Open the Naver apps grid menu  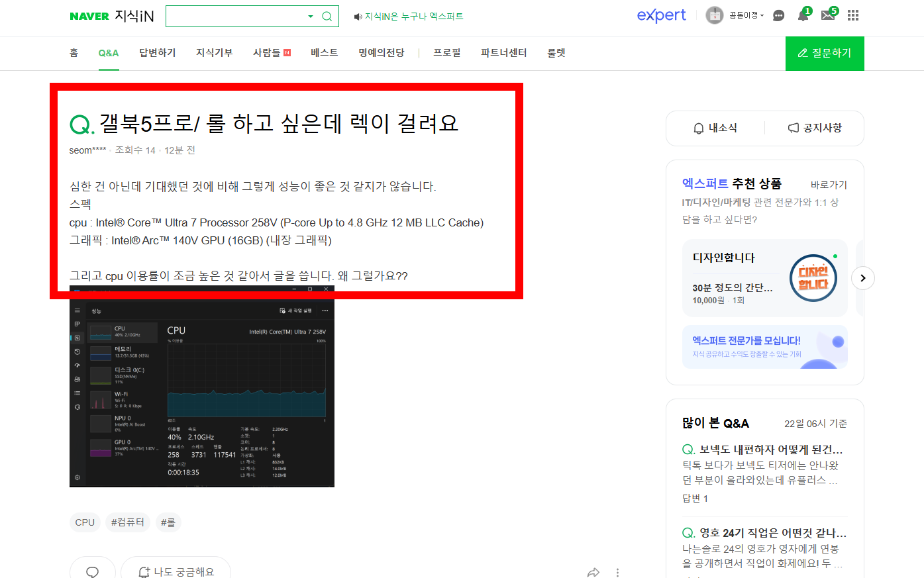853,15
